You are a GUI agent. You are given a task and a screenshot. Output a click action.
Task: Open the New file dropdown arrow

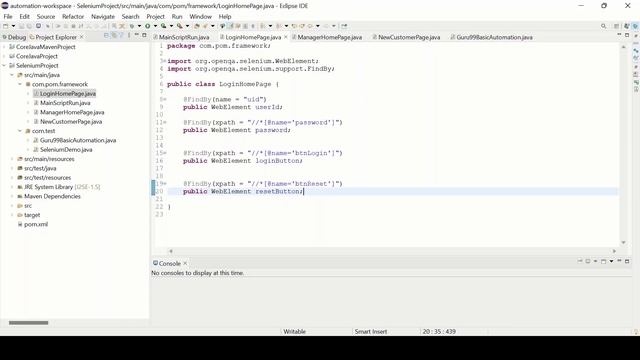(x=13, y=26)
